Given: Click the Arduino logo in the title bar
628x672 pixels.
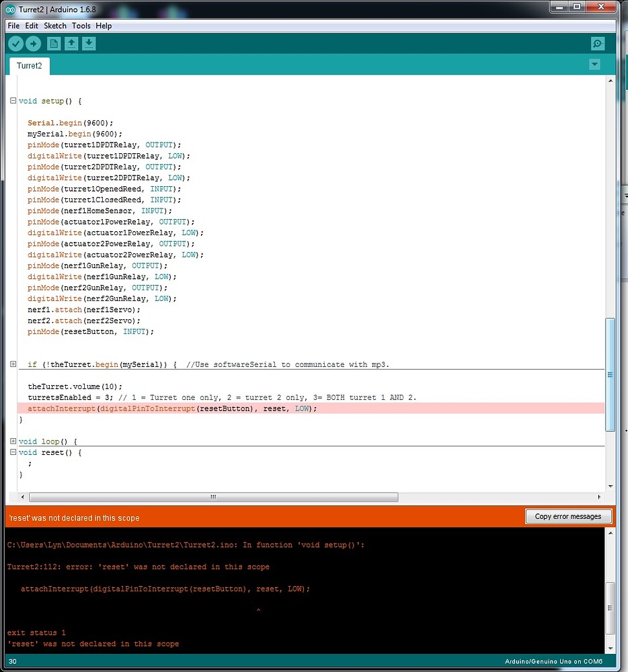Looking at the screenshot, I should click(x=9, y=9).
